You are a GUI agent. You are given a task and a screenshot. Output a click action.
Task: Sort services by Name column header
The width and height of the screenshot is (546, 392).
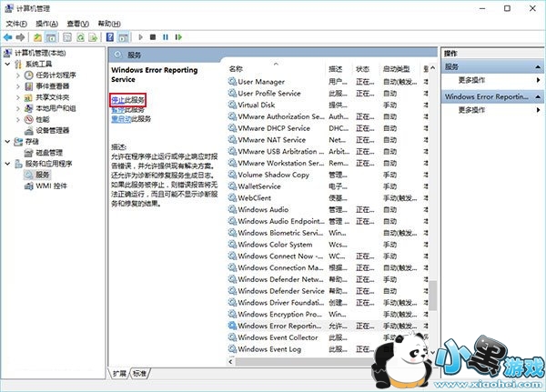tap(276, 69)
